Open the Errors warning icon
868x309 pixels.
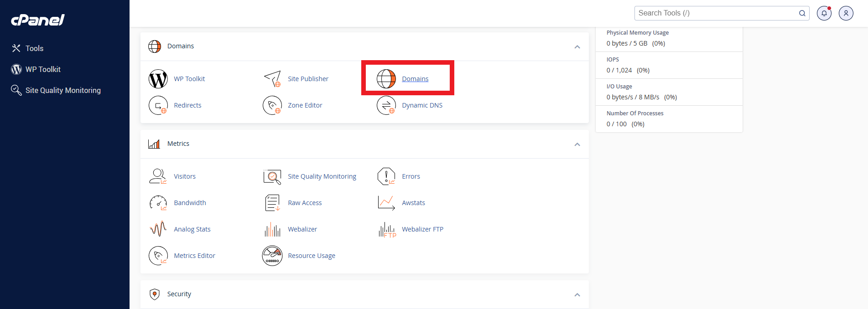(386, 176)
